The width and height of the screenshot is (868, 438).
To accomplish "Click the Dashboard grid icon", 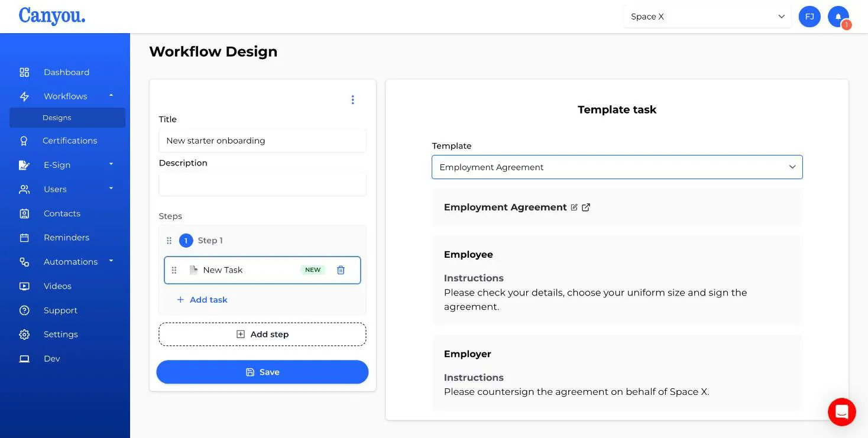I will [24, 72].
